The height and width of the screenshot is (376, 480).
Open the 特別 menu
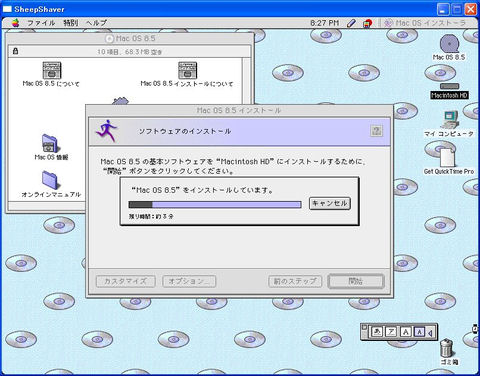point(70,23)
